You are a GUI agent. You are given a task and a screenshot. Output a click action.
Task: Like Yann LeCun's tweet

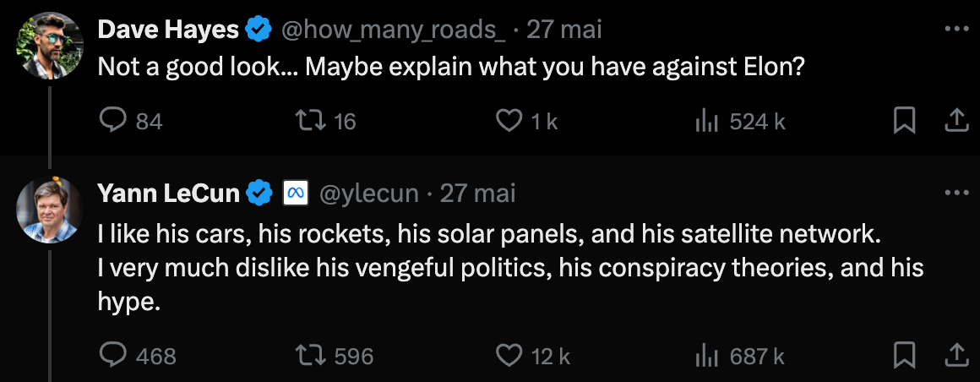[509, 356]
